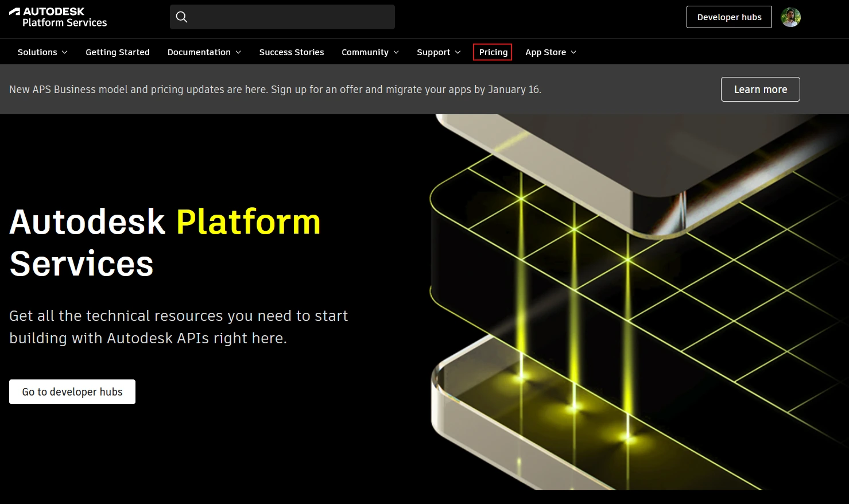Screen dimensions: 849x504
Task: Click the Developer hubs button
Action: click(729, 17)
